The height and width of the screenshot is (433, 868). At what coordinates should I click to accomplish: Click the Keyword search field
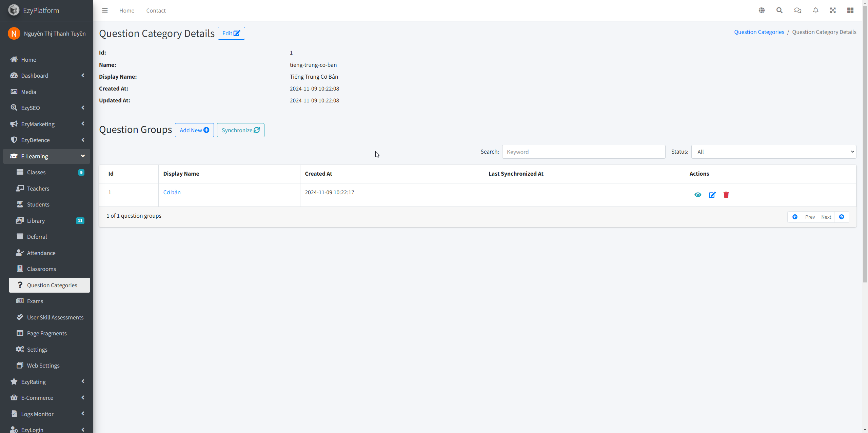(584, 152)
